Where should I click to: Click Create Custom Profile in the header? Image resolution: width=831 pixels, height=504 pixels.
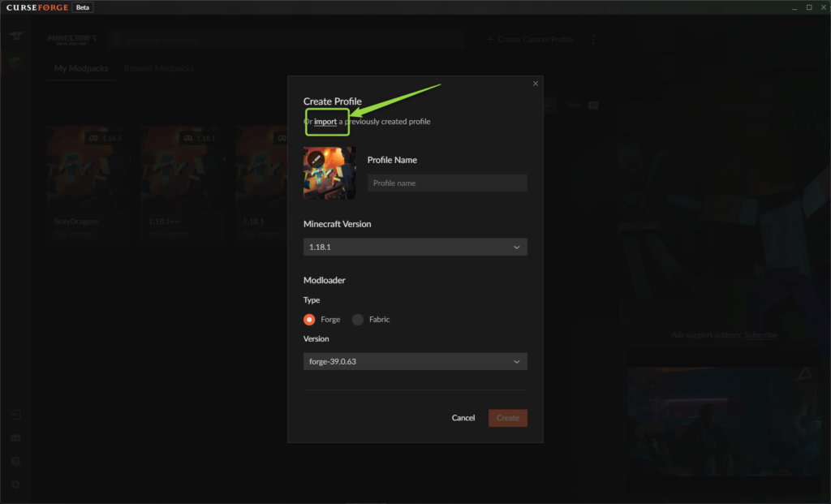[x=529, y=39]
